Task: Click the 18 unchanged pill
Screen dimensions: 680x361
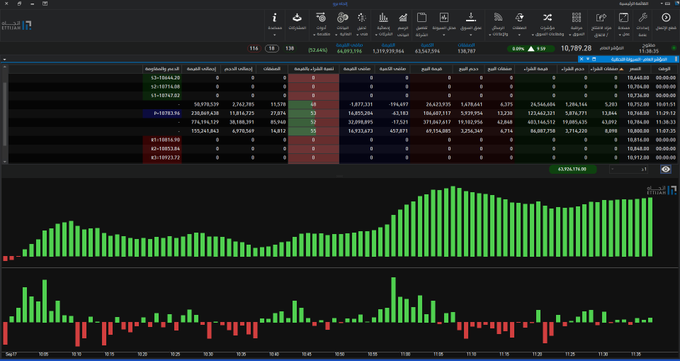Action: point(272,49)
